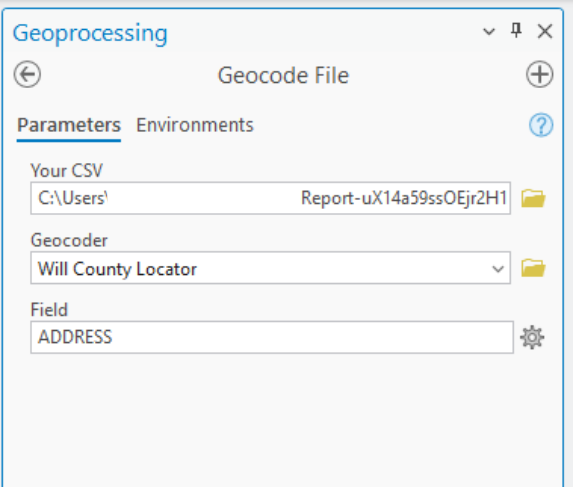Select the Will County Locator combo box
This screenshot has height=487, width=573.
click(270, 268)
